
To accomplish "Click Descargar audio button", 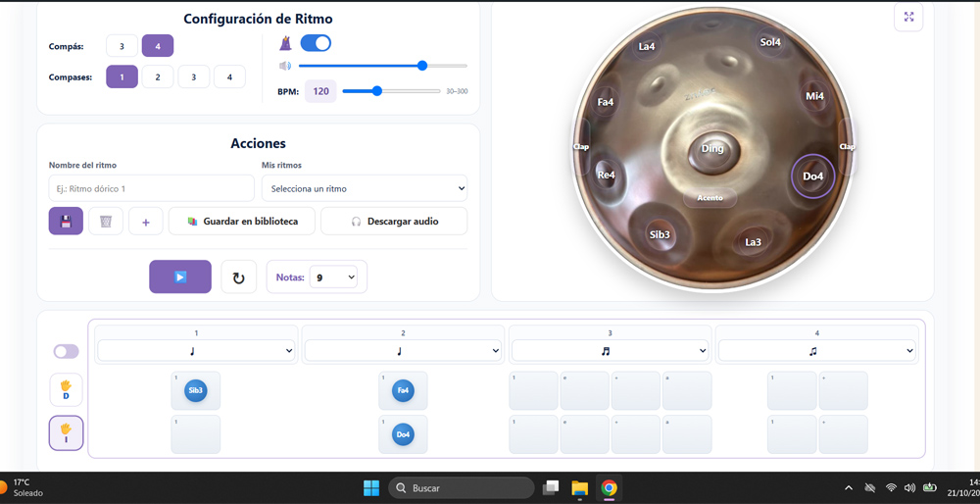I will (394, 221).
